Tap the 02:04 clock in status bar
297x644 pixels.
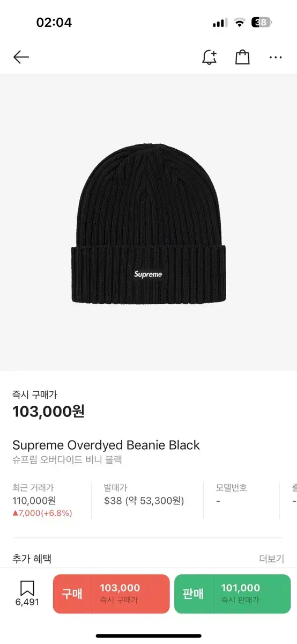point(54,23)
